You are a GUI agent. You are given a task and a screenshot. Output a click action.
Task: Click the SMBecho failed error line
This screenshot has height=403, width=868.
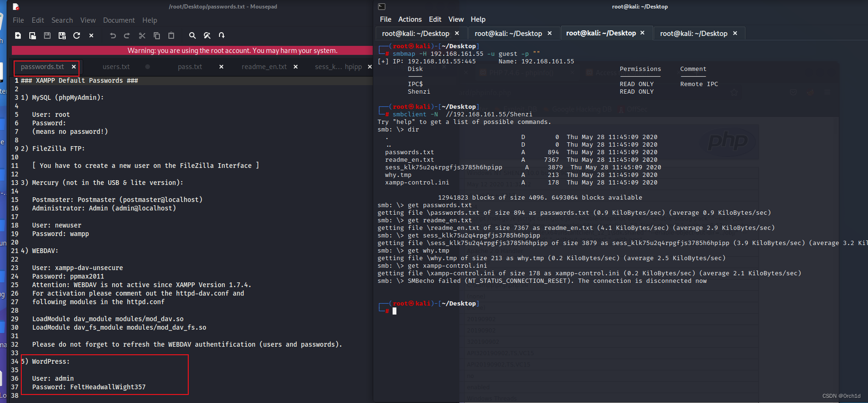pos(542,281)
